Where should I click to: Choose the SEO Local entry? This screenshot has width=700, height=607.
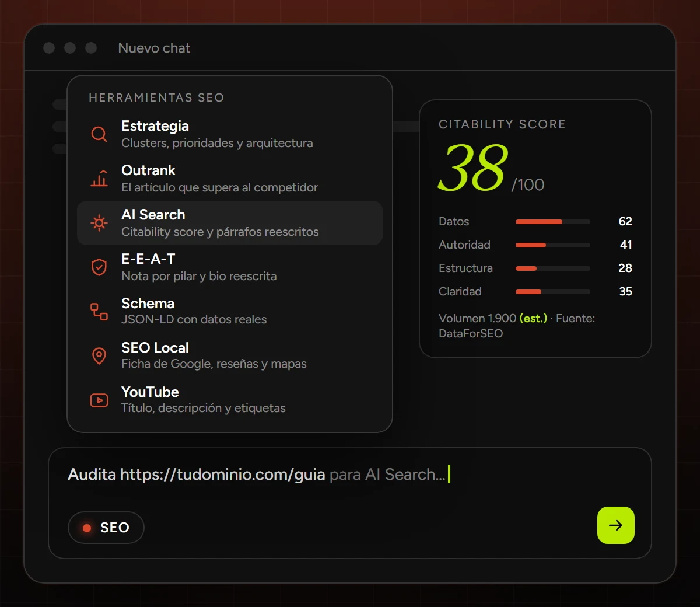[x=230, y=356]
